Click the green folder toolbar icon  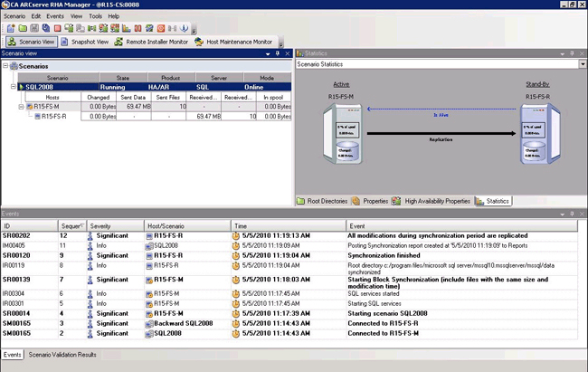click(23, 28)
